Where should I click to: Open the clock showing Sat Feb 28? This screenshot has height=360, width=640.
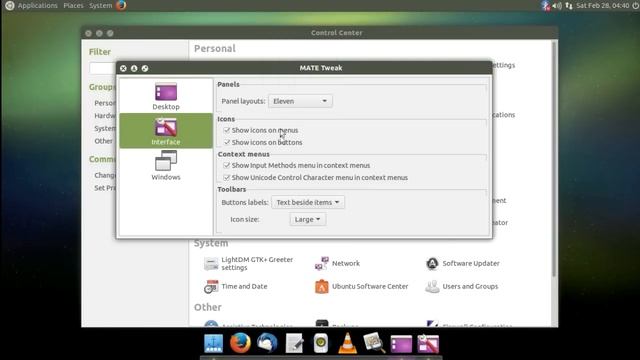pos(602,6)
